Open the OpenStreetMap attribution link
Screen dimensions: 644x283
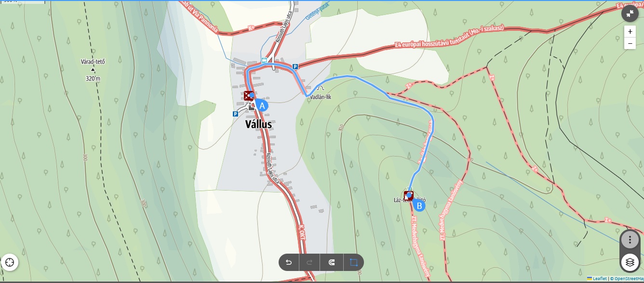pyautogui.click(x=628, y=279)
